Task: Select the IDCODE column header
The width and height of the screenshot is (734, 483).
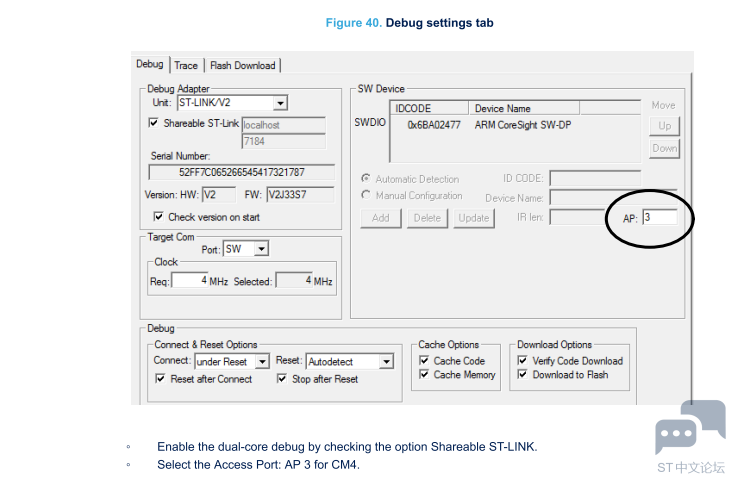Action: point(429,108)
